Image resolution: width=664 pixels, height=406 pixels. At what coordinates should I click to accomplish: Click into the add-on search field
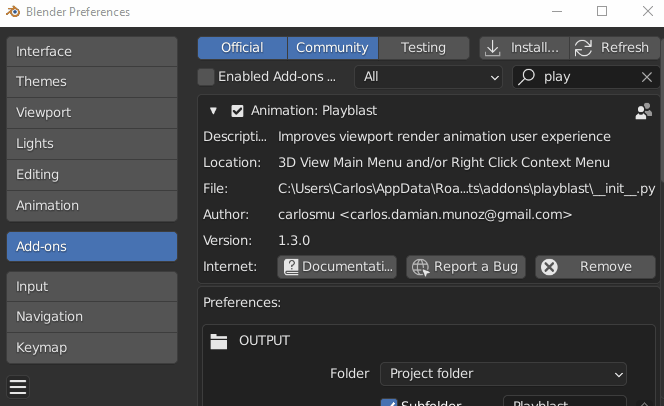587,77
